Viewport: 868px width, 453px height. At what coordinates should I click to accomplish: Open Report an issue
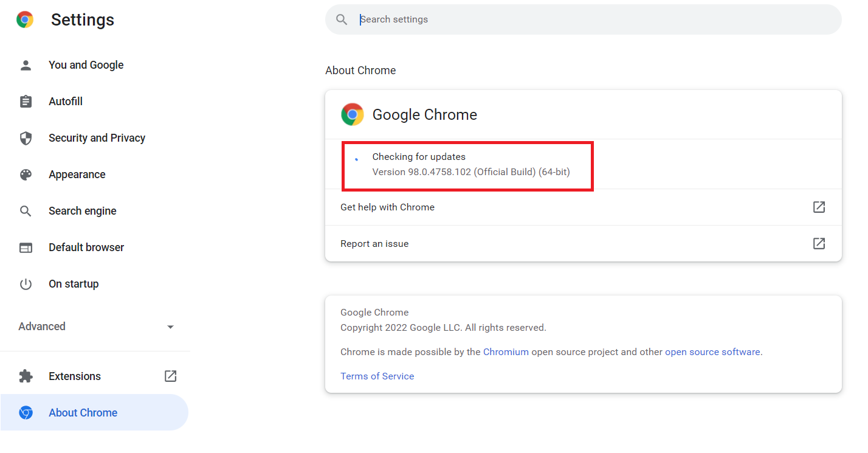(x=584, y=244)
